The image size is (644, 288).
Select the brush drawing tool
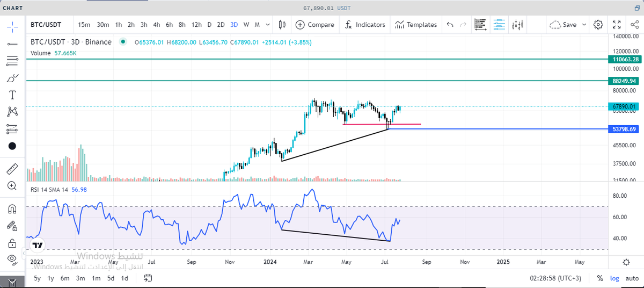12,78
